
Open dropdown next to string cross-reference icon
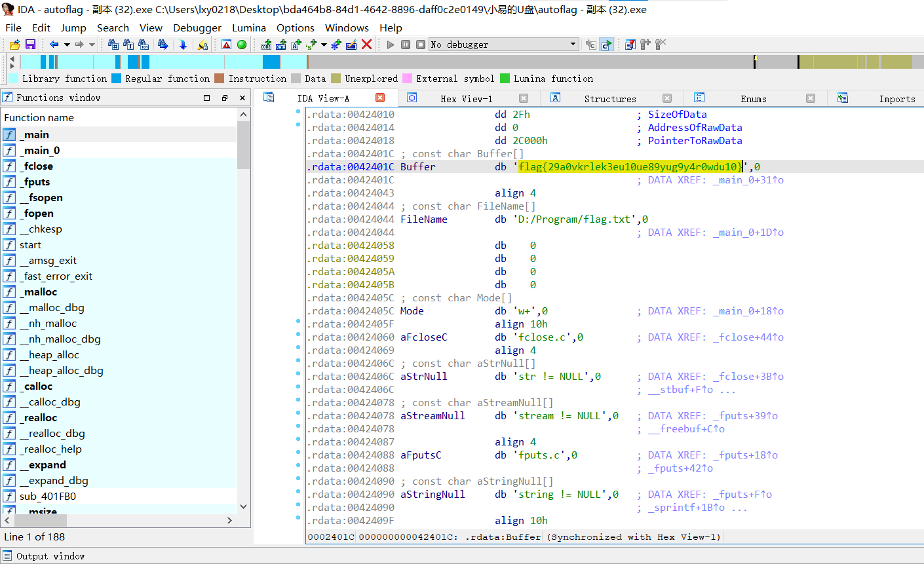(x=324, y=45)
